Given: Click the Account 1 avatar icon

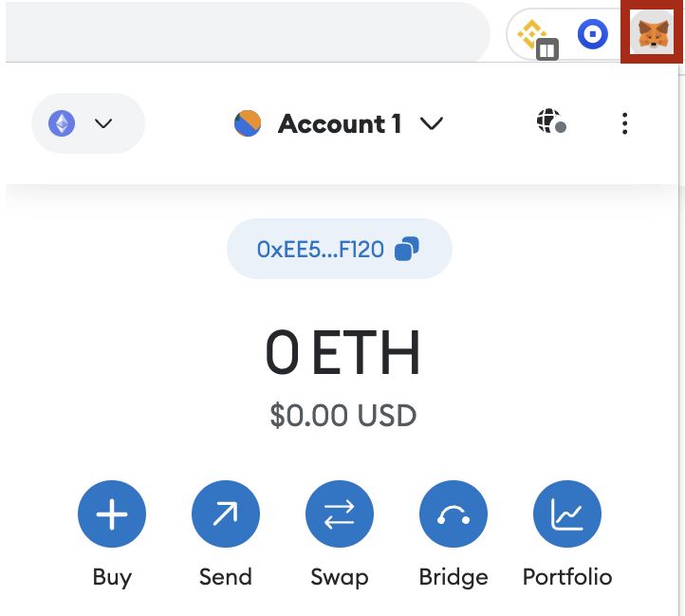Looking at the screenshot, I should pos(248,123).
